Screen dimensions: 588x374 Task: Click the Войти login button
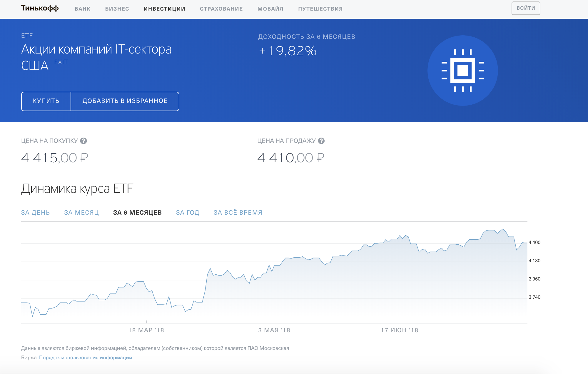tap(526, 8)
